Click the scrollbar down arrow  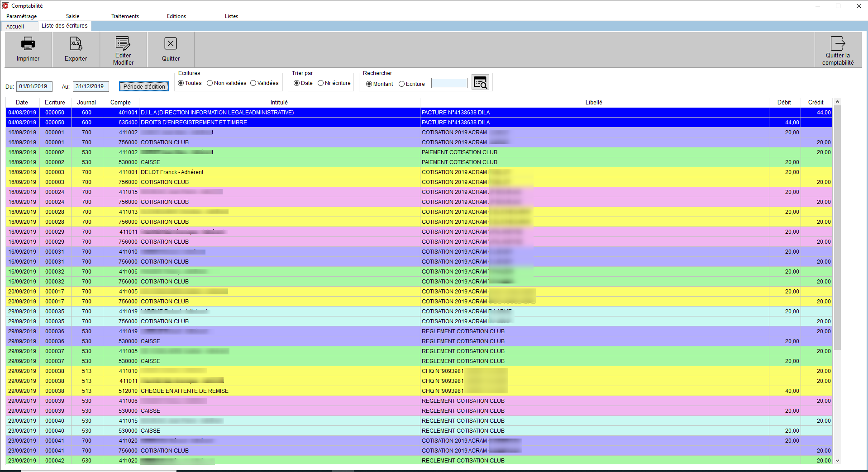pos(837,461)
